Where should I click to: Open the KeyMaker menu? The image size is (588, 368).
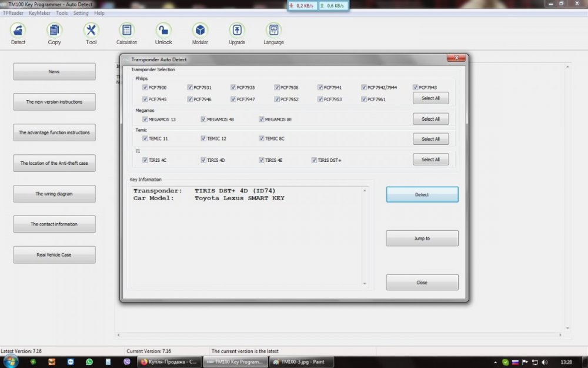(x=39, y=13)
